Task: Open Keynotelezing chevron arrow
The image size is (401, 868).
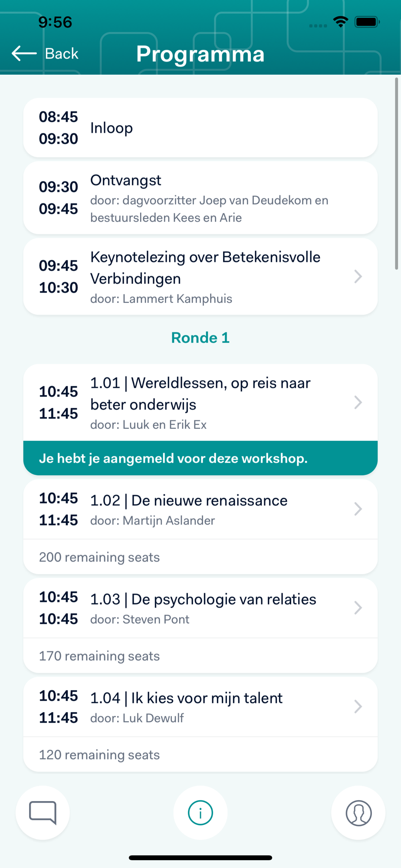Action: pos(358,276)
